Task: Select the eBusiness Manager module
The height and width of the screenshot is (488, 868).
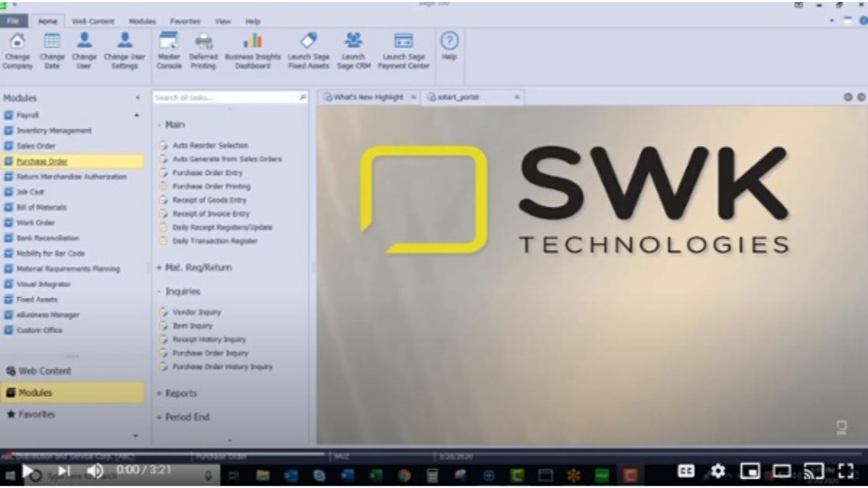Action: [48, 315]
